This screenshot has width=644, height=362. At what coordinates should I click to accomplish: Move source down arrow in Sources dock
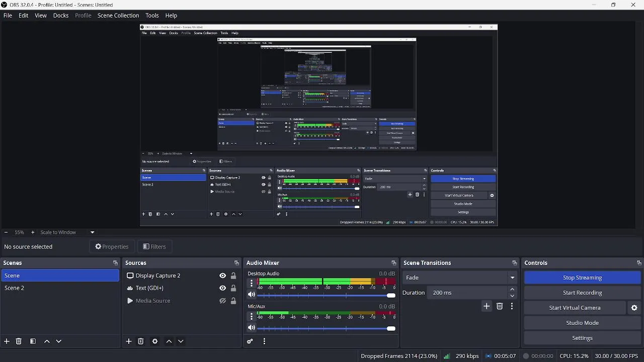tap(181, 341)
